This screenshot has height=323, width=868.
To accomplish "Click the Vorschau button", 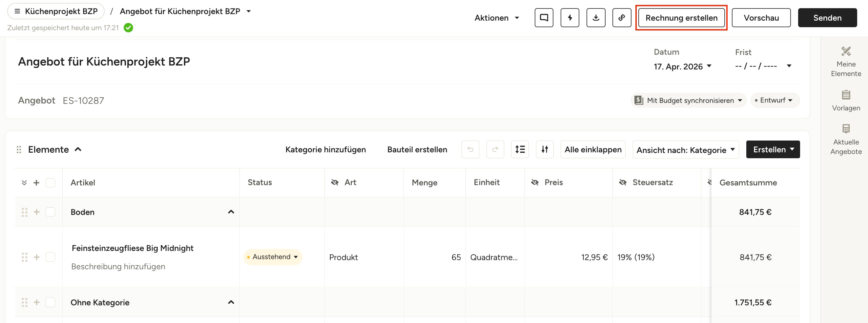I will [x=761, y=18].
